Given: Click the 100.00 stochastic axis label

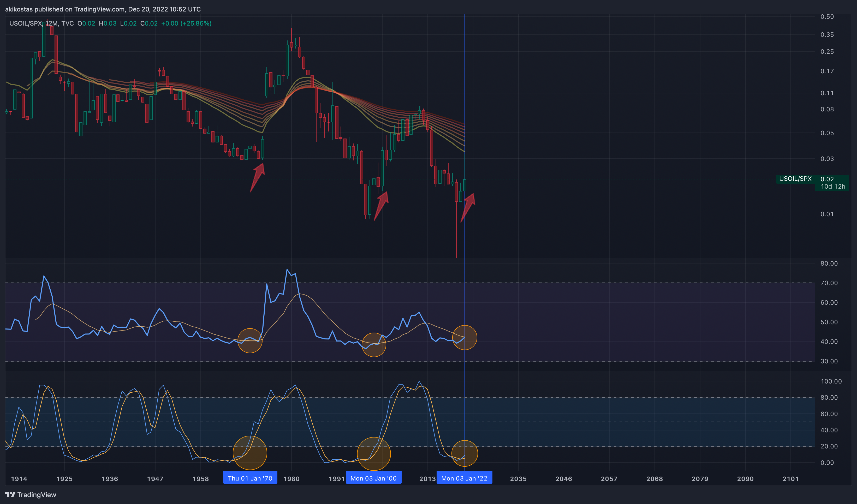Looking at the screenshot, I should click(831, 381).
